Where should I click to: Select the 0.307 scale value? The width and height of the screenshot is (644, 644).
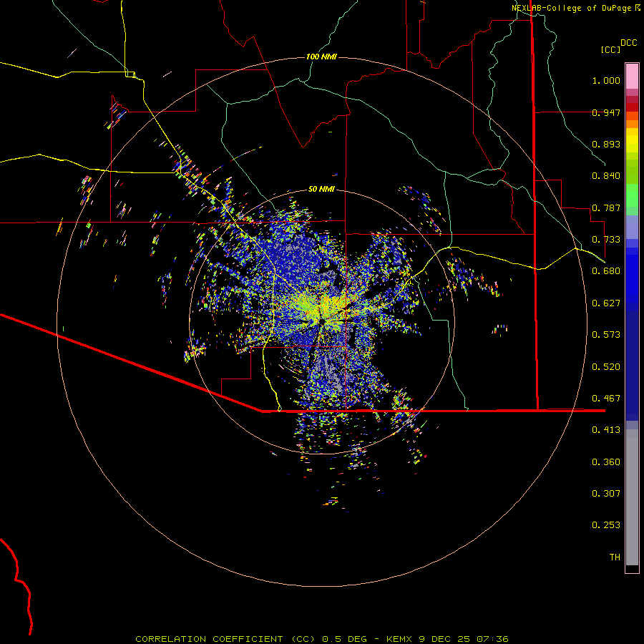point(606,494)
